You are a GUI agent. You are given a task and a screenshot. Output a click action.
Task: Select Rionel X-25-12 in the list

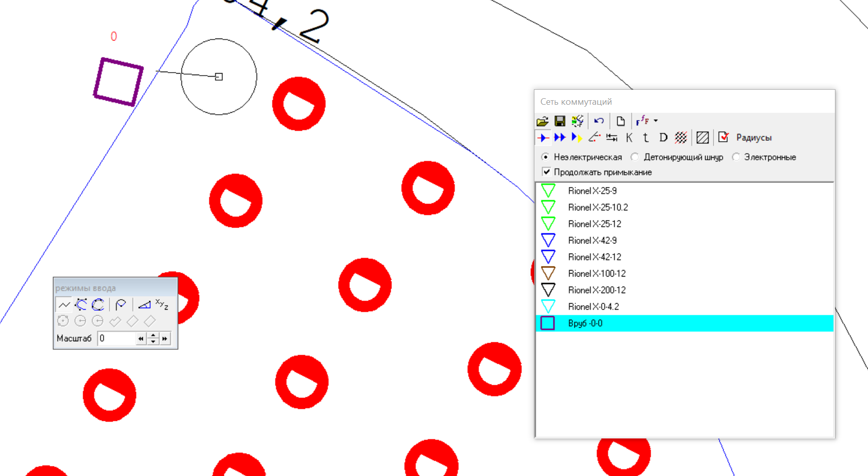pos(684,224)
